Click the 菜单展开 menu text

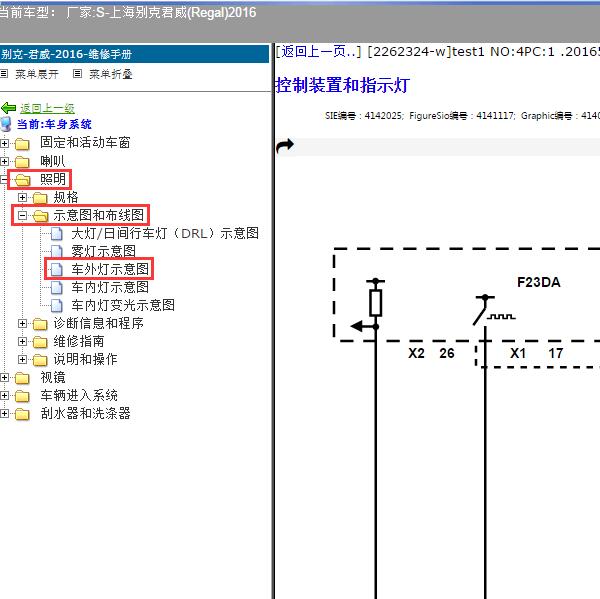(x=37, y=74)
